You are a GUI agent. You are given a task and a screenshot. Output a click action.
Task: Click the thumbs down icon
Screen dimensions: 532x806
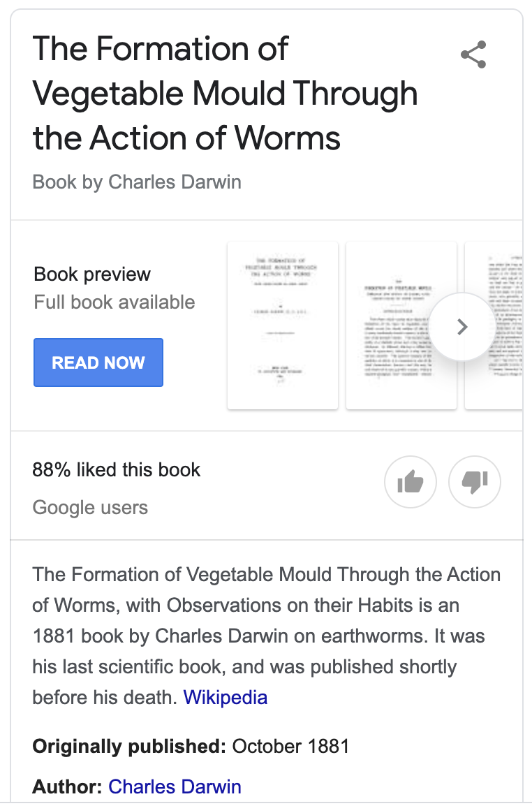pyautogui.click(x=475, y=482)
